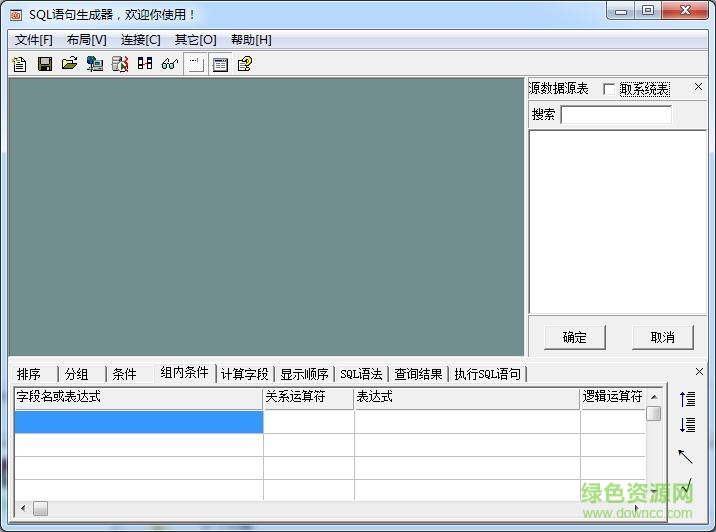This screenshot has height=532, width=716.
Task: Click the move row down icon
Action: point(688,425)
